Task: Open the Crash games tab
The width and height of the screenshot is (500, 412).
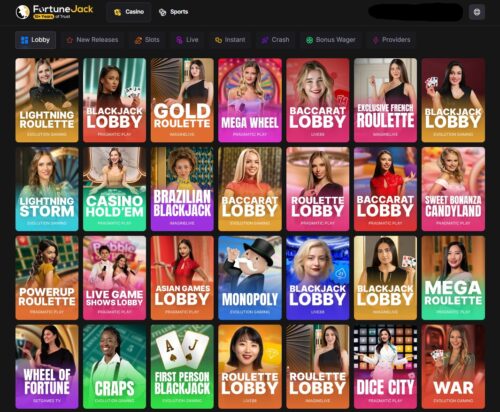Action: (275, 40)
